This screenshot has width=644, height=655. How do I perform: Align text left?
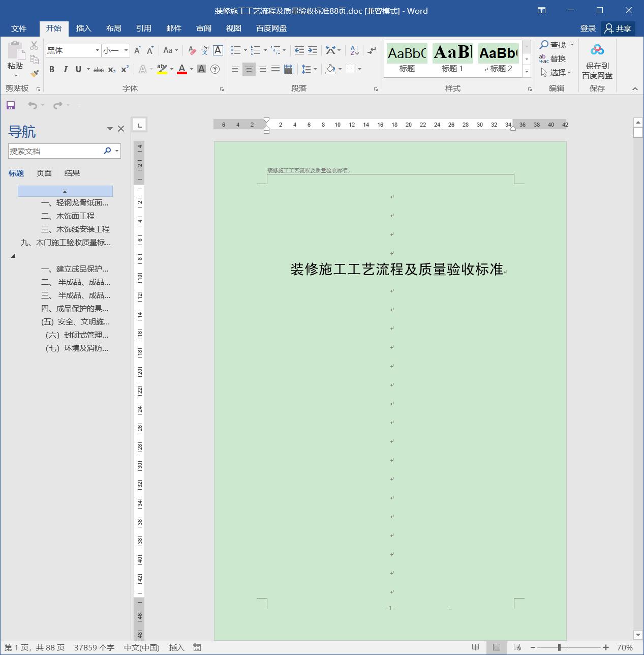pyautogui.click(x=235, y=69)
